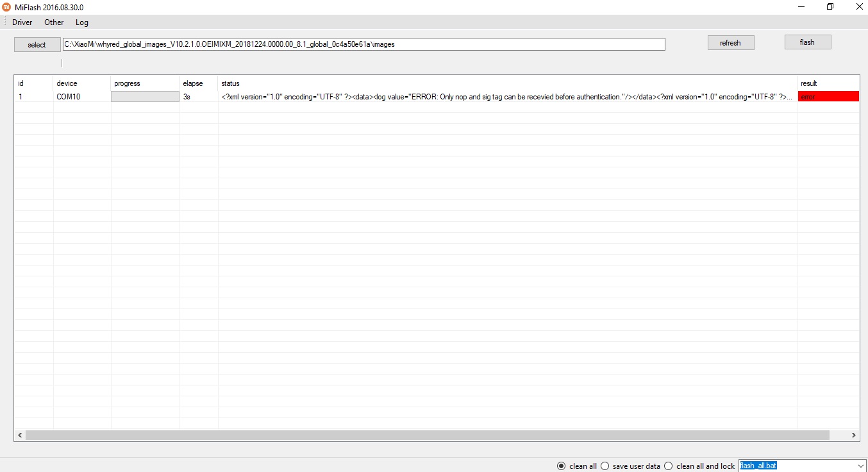Click the horizontal scrollbar right arrow
This screenshot has height=472, width=868.
(x=853, y=435)
